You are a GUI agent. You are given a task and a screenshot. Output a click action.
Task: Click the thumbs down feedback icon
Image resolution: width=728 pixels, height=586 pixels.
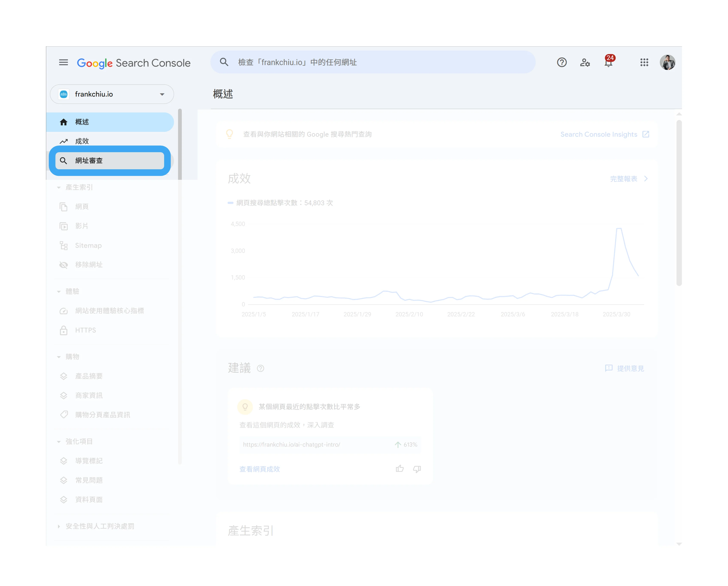pyautogui.click(x=417, y=469)
